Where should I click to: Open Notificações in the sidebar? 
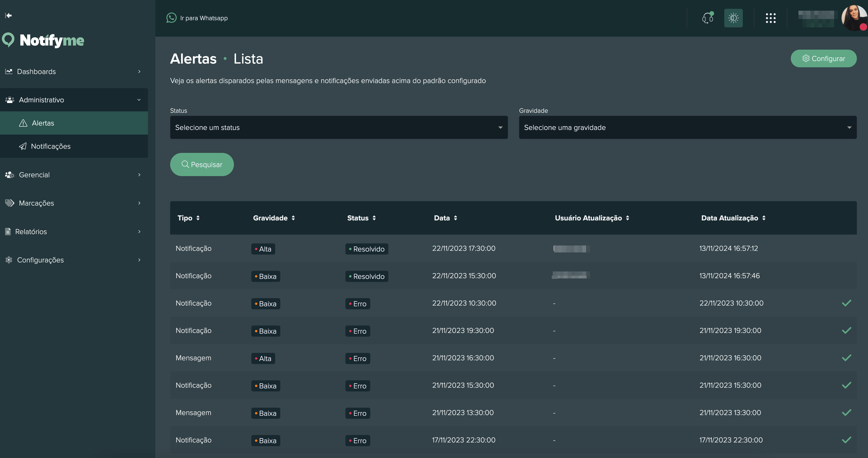coord(51,146)
